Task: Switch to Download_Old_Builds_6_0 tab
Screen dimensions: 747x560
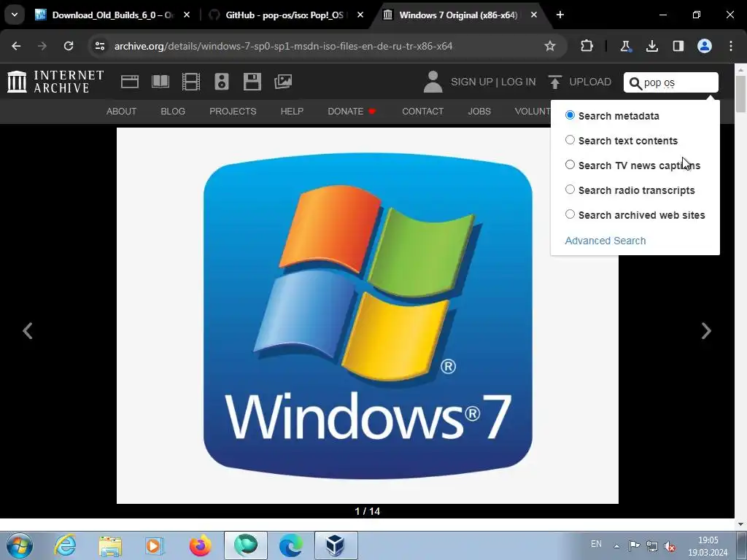Action: (112, 15)
